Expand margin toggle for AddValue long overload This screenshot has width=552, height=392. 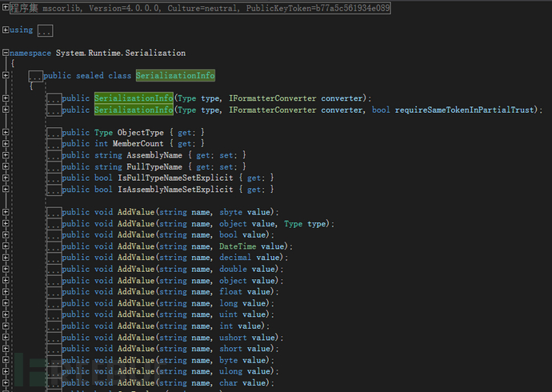click(x=6, y=303)
